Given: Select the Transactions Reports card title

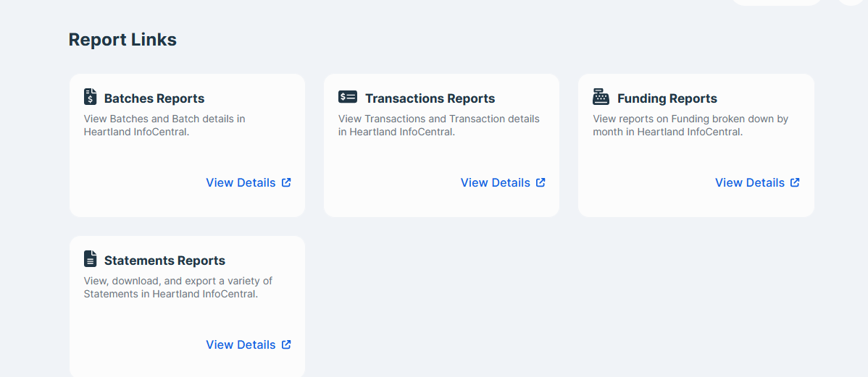Looking at the screenshot, I should click(x=430, y=98).
